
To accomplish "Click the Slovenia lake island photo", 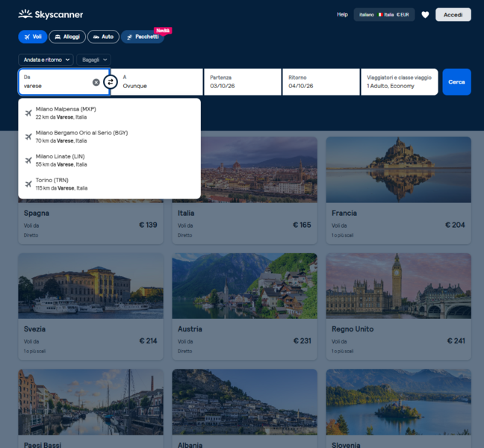I will pos(399,402).
